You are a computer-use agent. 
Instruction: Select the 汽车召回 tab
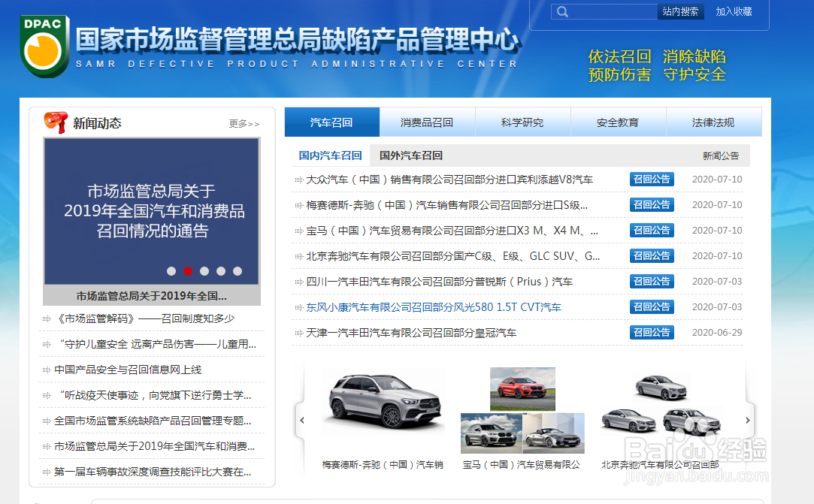click(331, 122)
